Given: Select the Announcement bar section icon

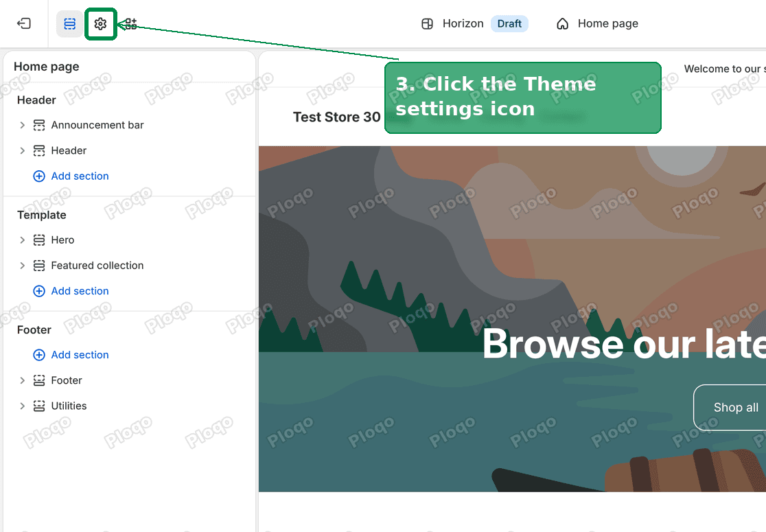Looking at the screenshot, I should pyautogui.click(x=39, y=125).
